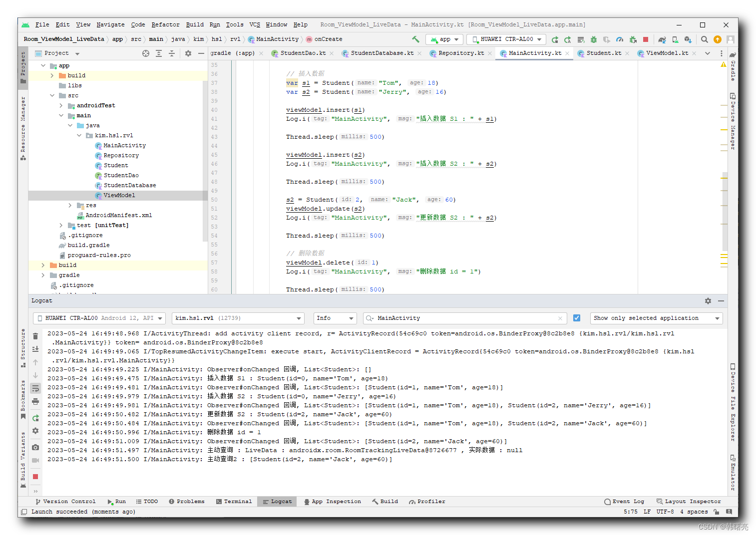Capture device screenshot via Logcat camera icon

click(x=35, y=448)
